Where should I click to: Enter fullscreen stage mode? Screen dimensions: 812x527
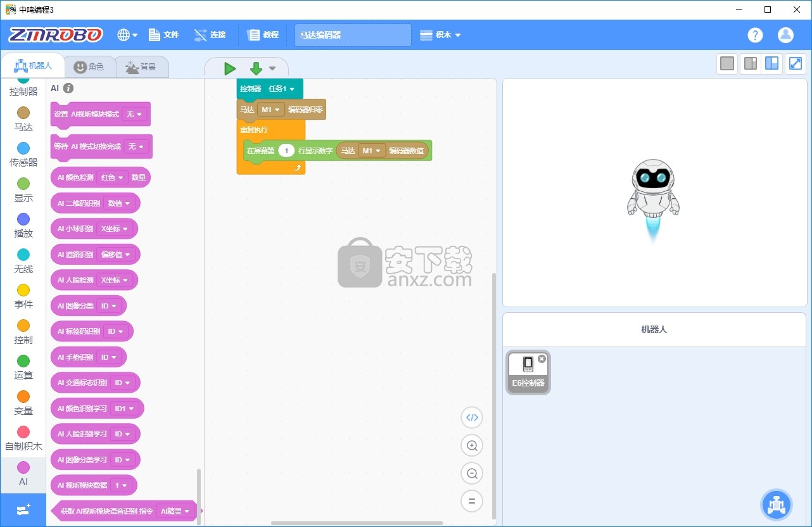click(x=796, y=63)
